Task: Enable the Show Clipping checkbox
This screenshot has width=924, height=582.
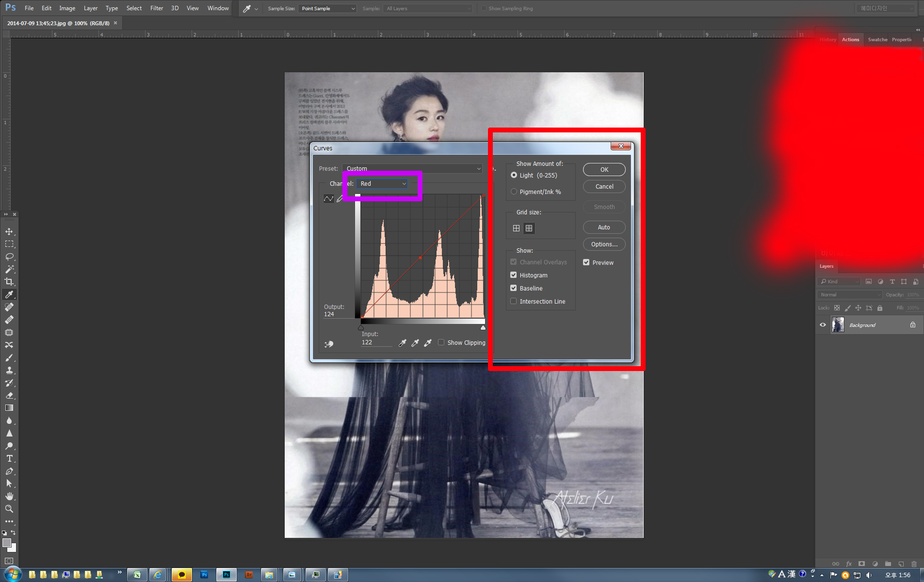Action: click(441, 342)
